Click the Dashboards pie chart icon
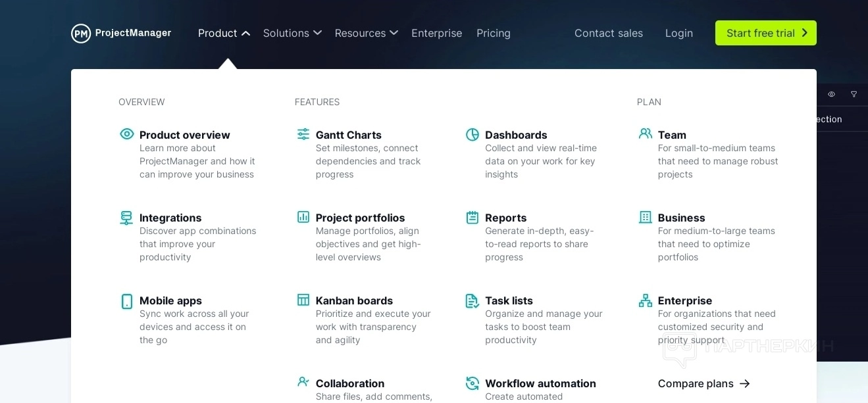868x403 pixels. point(472,134)
